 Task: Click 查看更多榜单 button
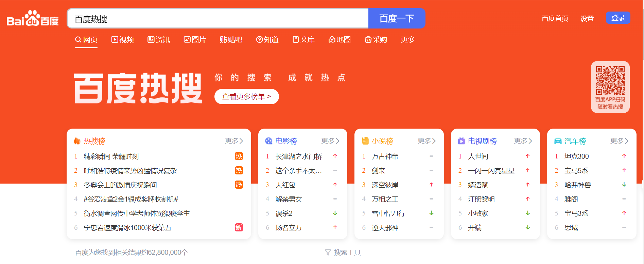(247, 97)
